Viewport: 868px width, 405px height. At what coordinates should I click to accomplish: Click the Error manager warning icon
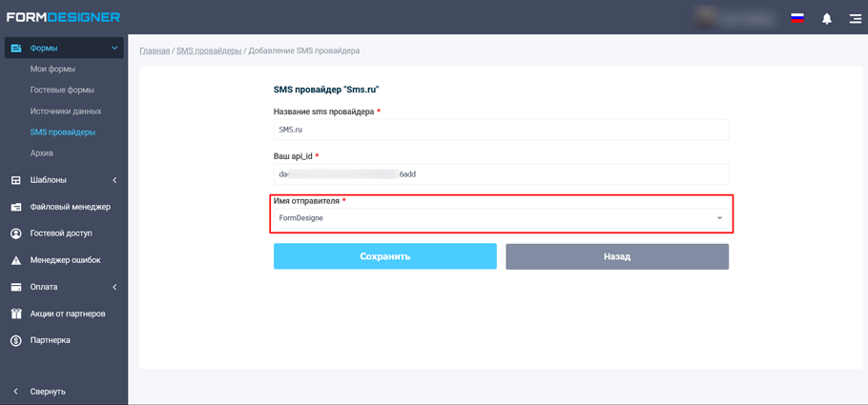(16, 260)
